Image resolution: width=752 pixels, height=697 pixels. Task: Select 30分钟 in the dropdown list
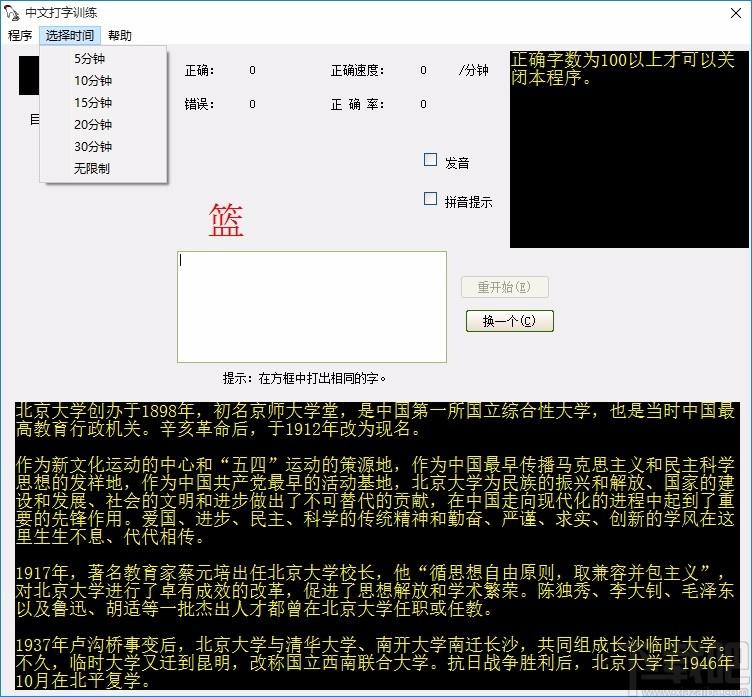(x=92, y=147)
